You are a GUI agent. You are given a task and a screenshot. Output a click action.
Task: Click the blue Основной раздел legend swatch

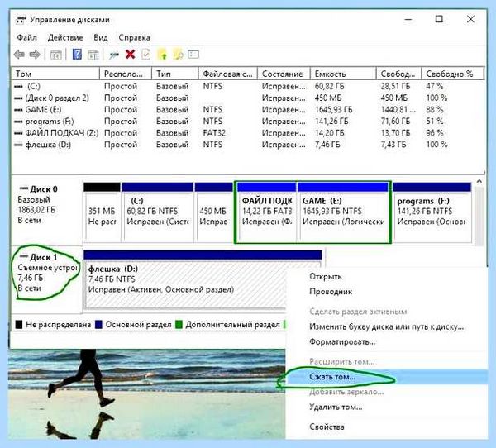(98, 324)
